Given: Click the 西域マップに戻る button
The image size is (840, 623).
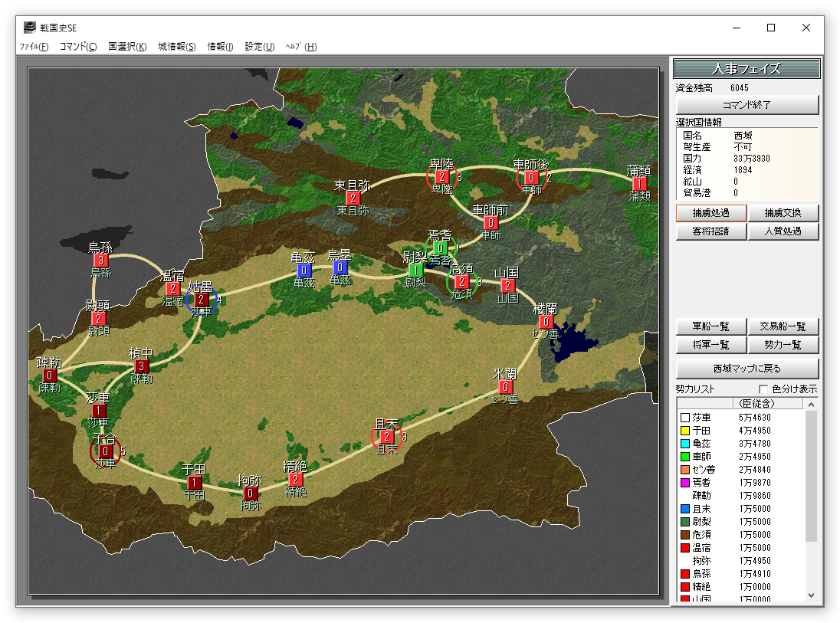Looking at the screenshot, I should [x=747, y=369].
